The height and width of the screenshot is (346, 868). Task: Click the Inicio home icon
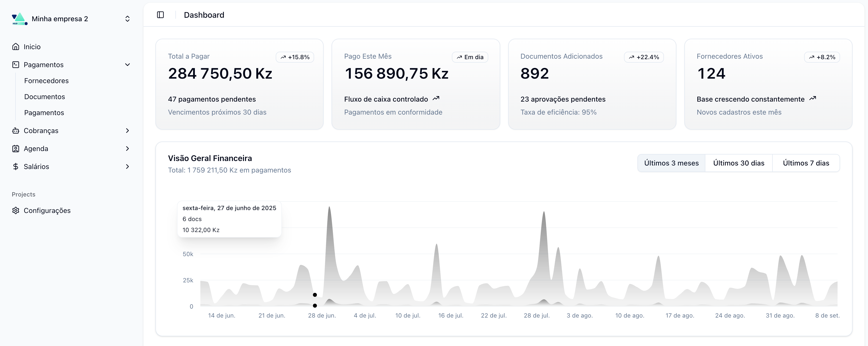pyautogui.click(x=15, y=46)
